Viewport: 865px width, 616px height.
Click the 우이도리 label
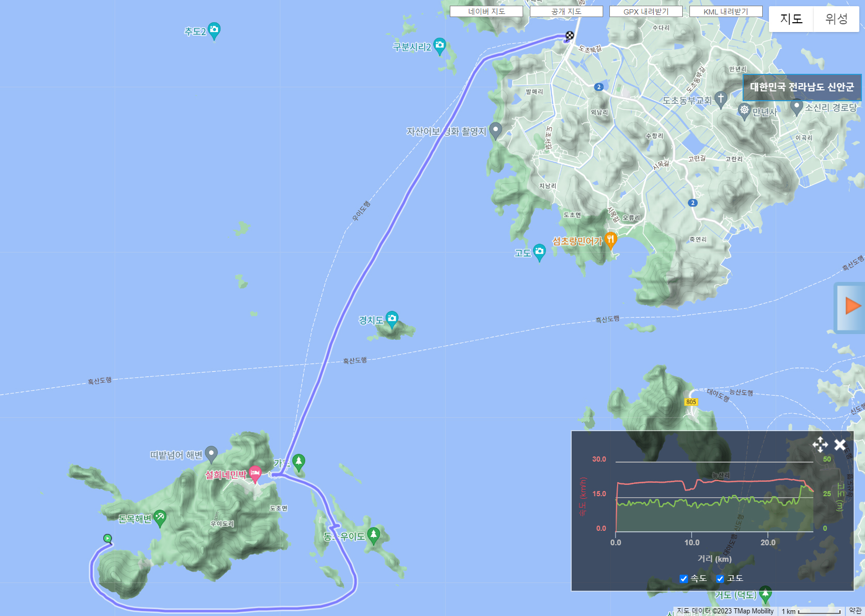pyautogui.click(x=222, y=524)
